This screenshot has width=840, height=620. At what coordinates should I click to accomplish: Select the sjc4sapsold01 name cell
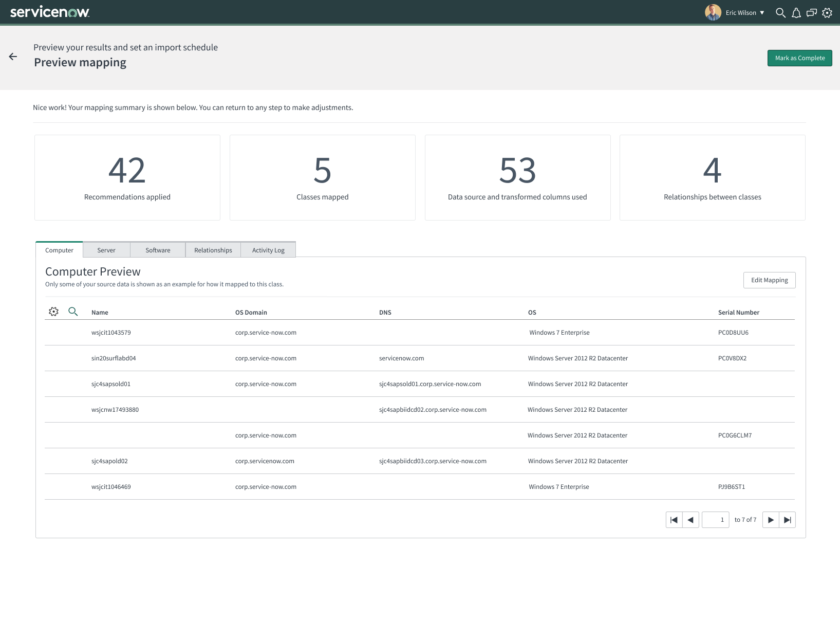coord(111,384)
